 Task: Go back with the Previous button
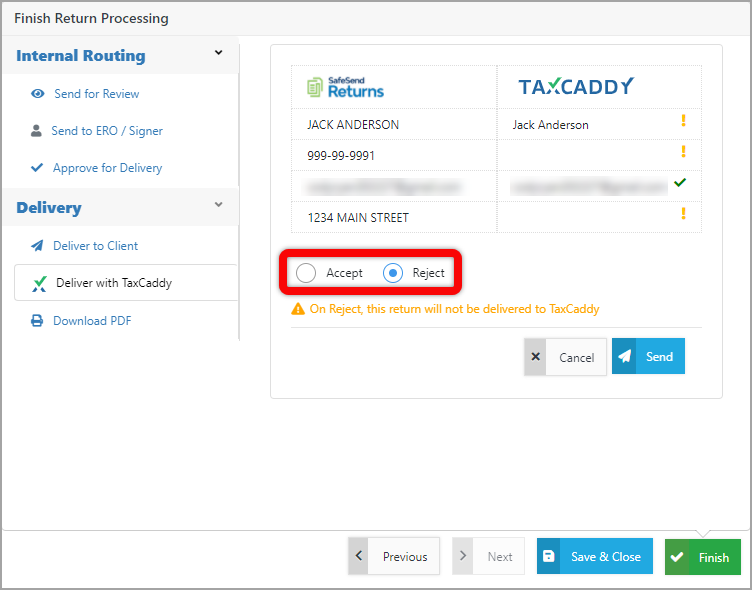394,557
